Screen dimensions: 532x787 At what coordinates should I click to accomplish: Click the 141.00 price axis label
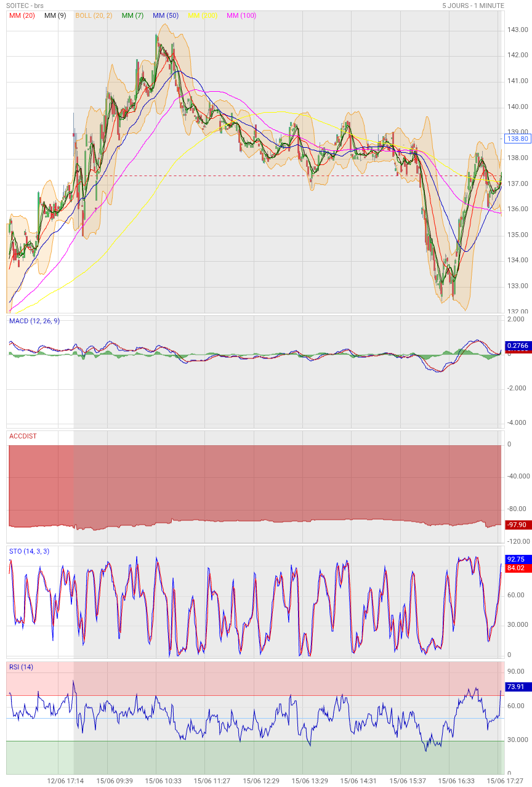518,81
